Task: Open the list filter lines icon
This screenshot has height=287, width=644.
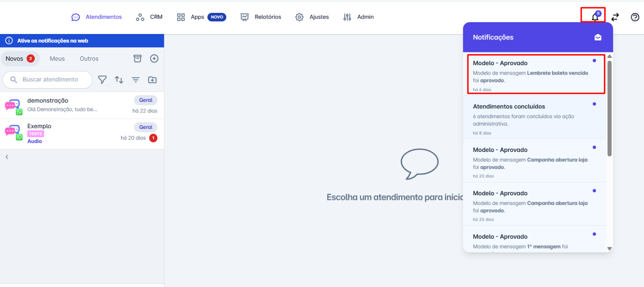Action: tap(135, 80)
